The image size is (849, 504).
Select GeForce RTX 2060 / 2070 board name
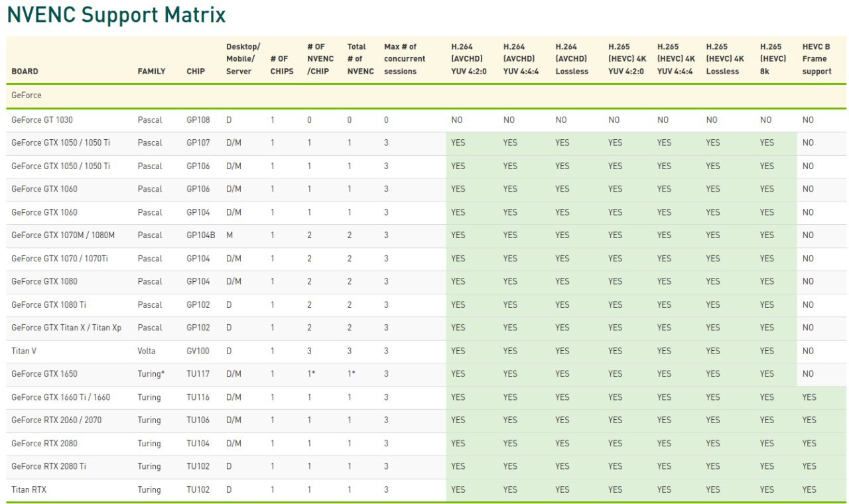click(56, 420)
